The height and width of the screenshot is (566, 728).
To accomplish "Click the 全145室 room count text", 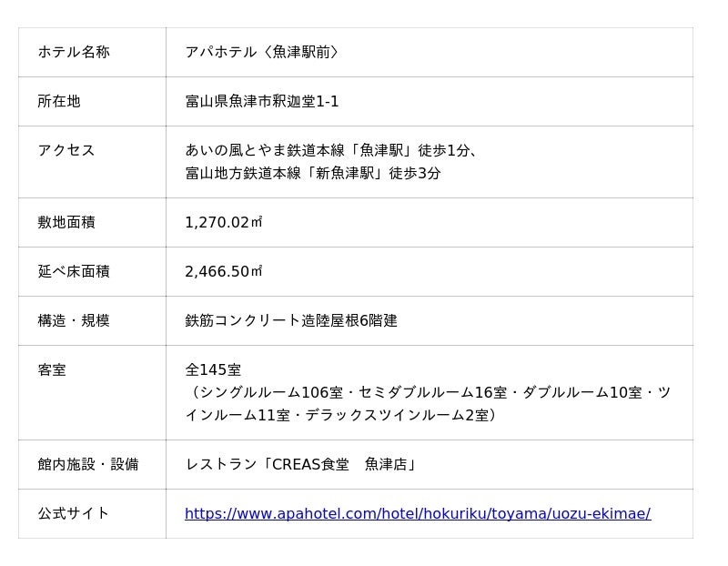I will (213, 369).
